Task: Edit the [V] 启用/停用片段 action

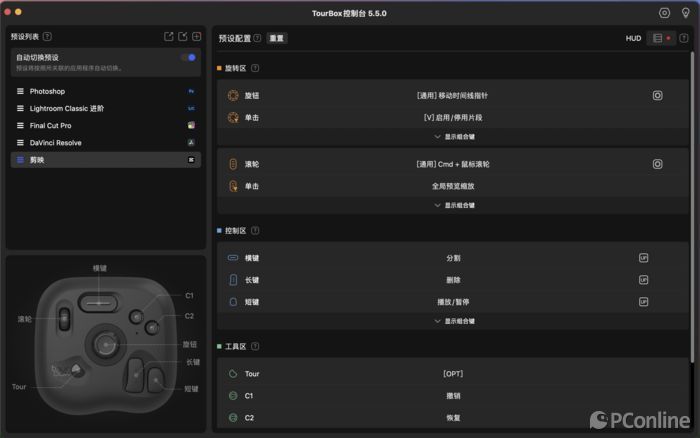Action: (453, 117)
